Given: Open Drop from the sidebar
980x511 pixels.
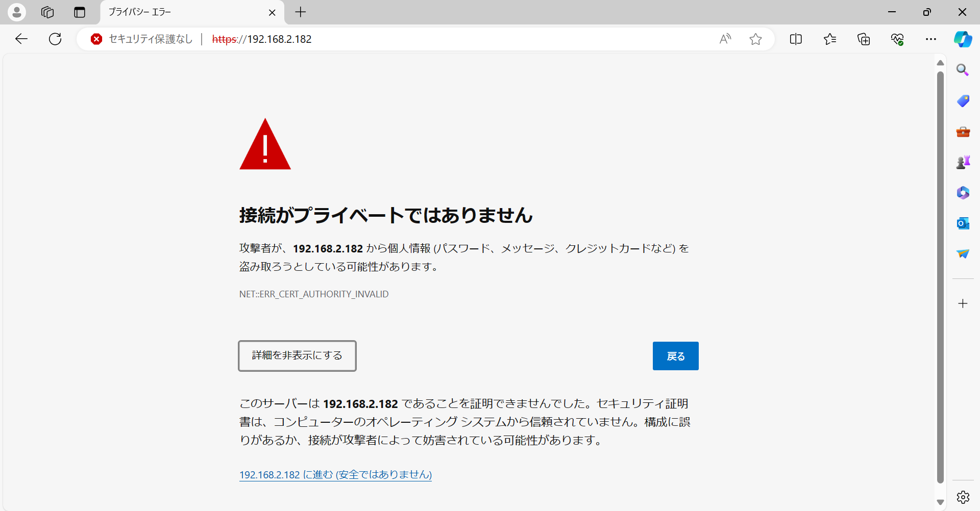Looking at the screenshot, I should coord(963,254).
